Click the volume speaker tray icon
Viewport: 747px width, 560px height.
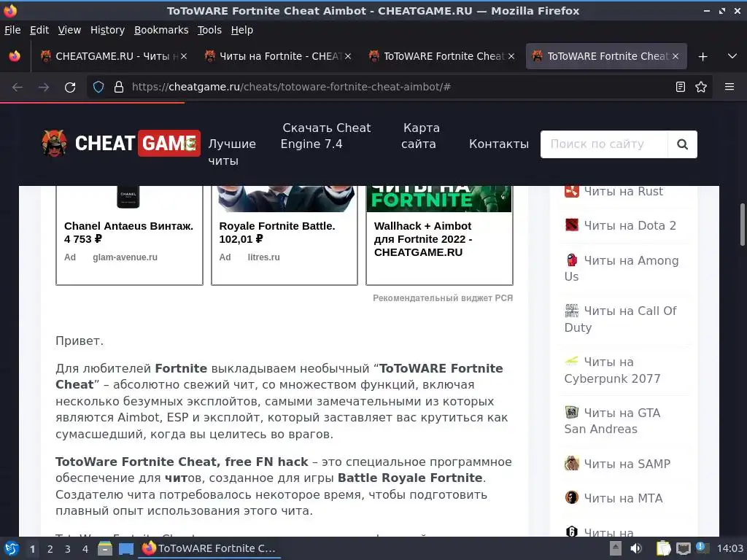[636, 548]
